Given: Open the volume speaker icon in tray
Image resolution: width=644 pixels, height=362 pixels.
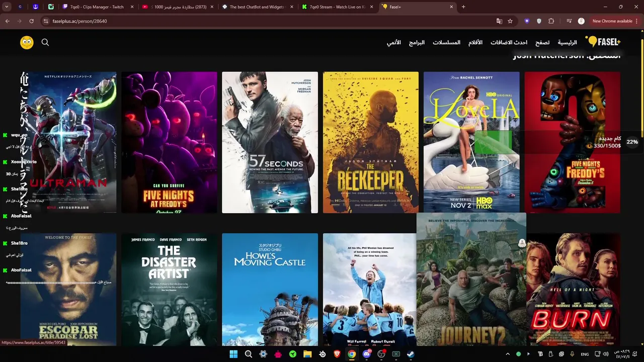Looking at the screenshot, I should tap(605, 354).
